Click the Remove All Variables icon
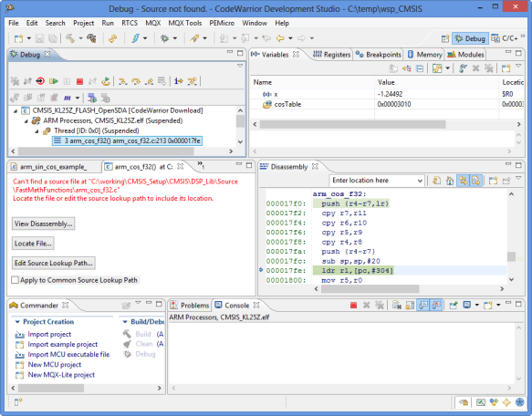 488,68
